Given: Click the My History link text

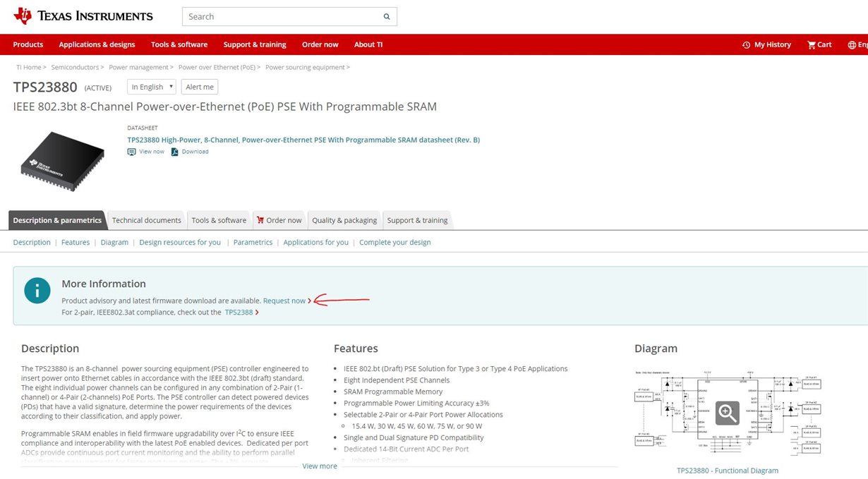Looking at the screenshot, I should pos(773,44).
